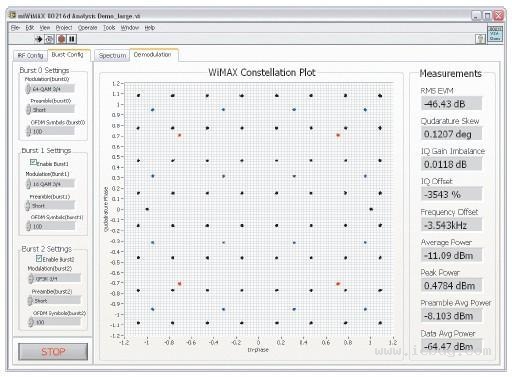Switch to the RF Config tab
Image resolution: width=512 pixels, height=377 pixels.
click(30, 55)
